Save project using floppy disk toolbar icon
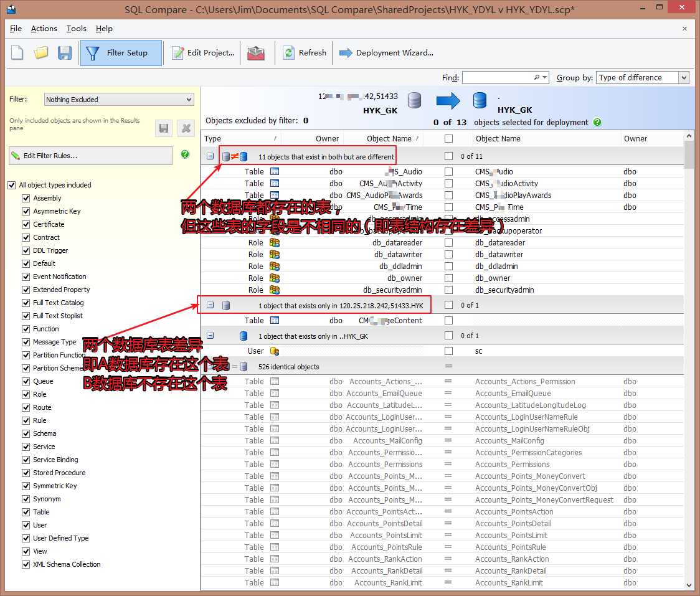The image size is (700, 596). 65,53
